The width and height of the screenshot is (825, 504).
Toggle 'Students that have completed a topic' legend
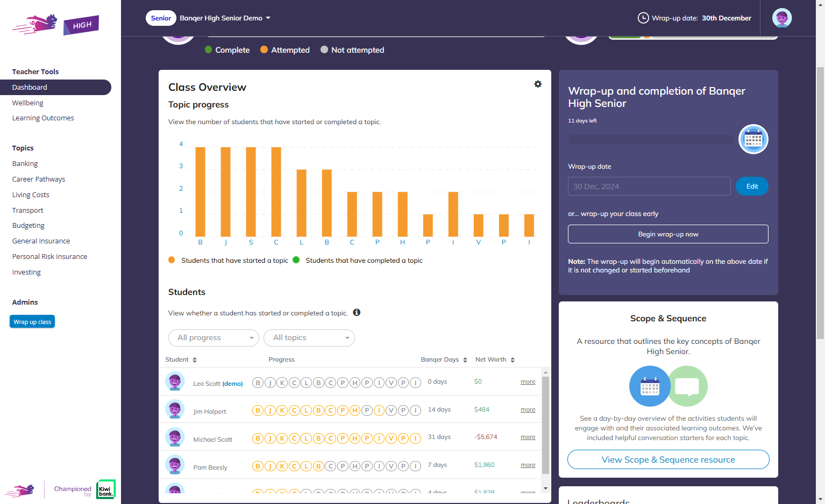tap(358, 261)
